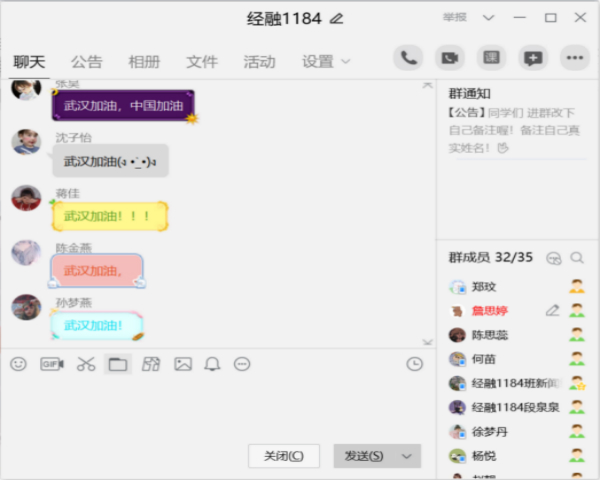Click the add discussion chat icon

(x=533, y=58)
